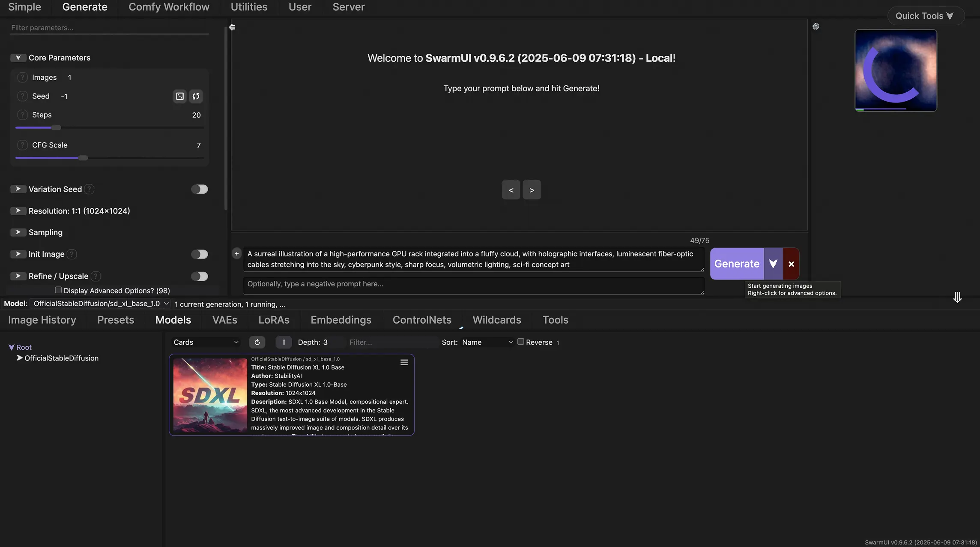Open the Comfy Workflow tab
The image size is (980, 547).
169,7
